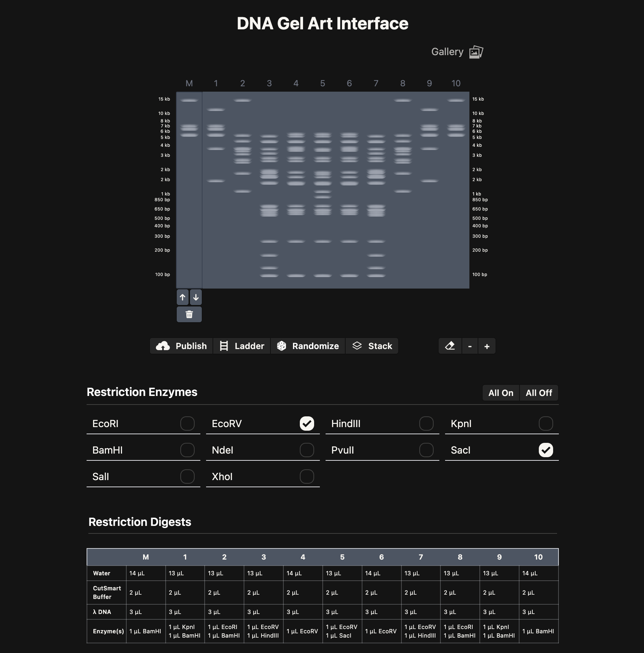Uncheck the EcoRV enzyme
This screenshot has width=644, height=653.
tap(307, 424)
